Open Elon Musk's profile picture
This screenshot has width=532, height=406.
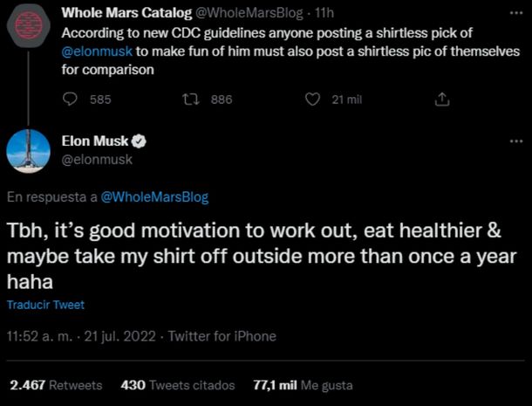point(29,150)
